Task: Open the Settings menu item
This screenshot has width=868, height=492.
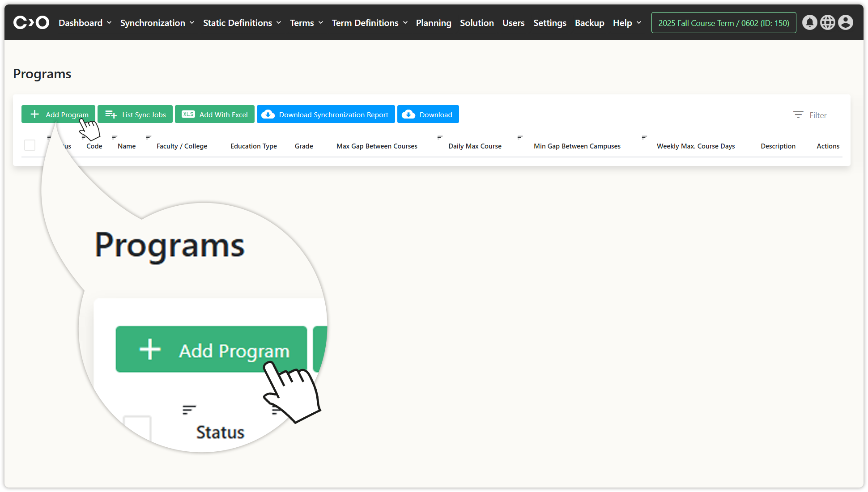Action: pyautogui.click(x=549, y=23)
